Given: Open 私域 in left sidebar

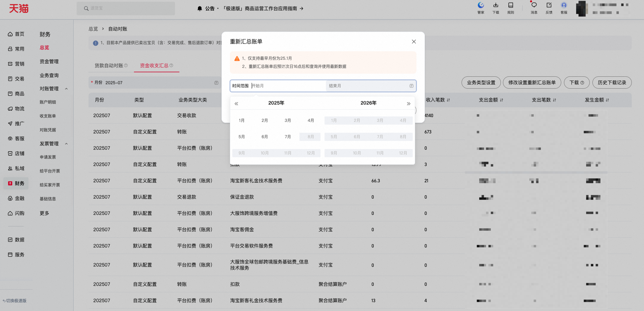Looking at the screenshot, I should pyautogui.click(x=16, y=168).
